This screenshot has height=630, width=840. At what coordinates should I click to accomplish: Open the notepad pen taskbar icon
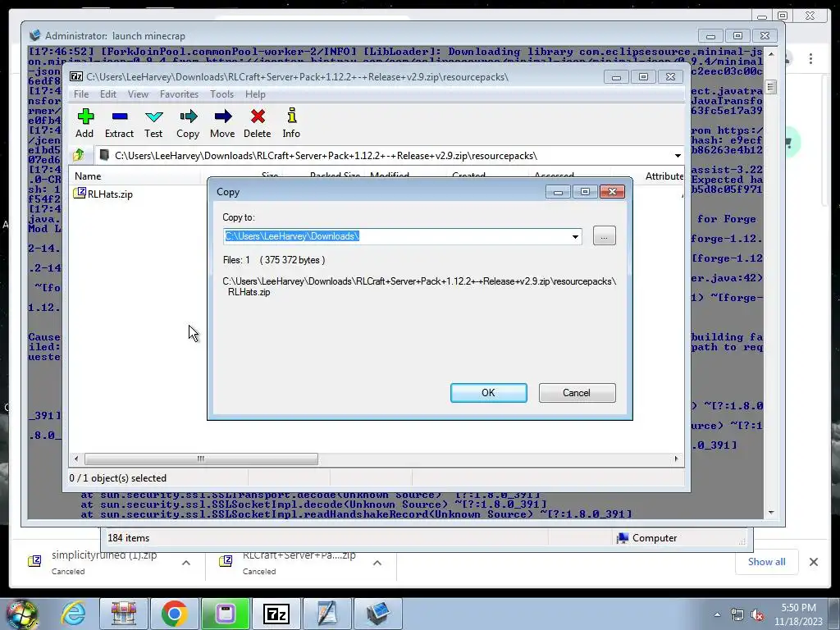tap(326, 614)
